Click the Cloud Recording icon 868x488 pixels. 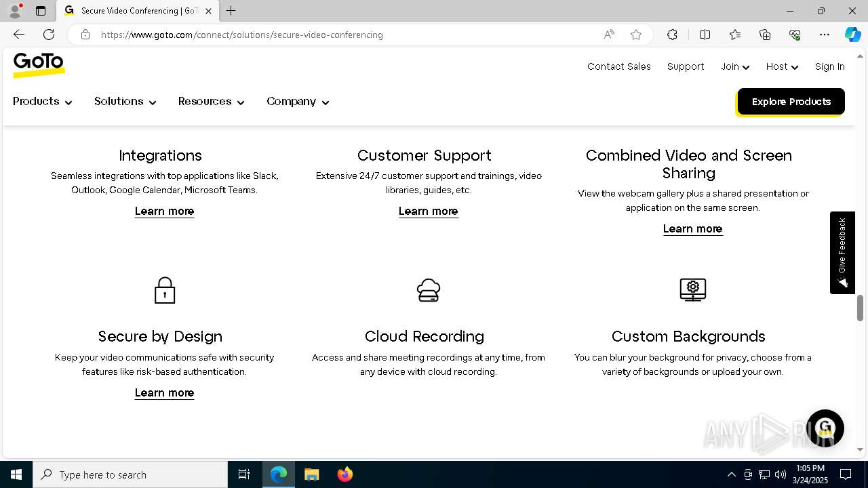click(429, 290)
